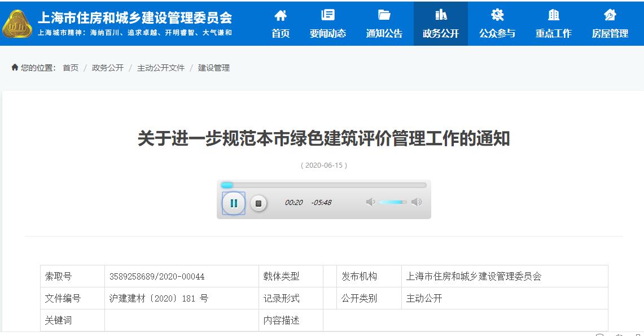Go to 建设管理 in the breadcrumb
Viewport: 644px width, 336px height.
point(213,68)
